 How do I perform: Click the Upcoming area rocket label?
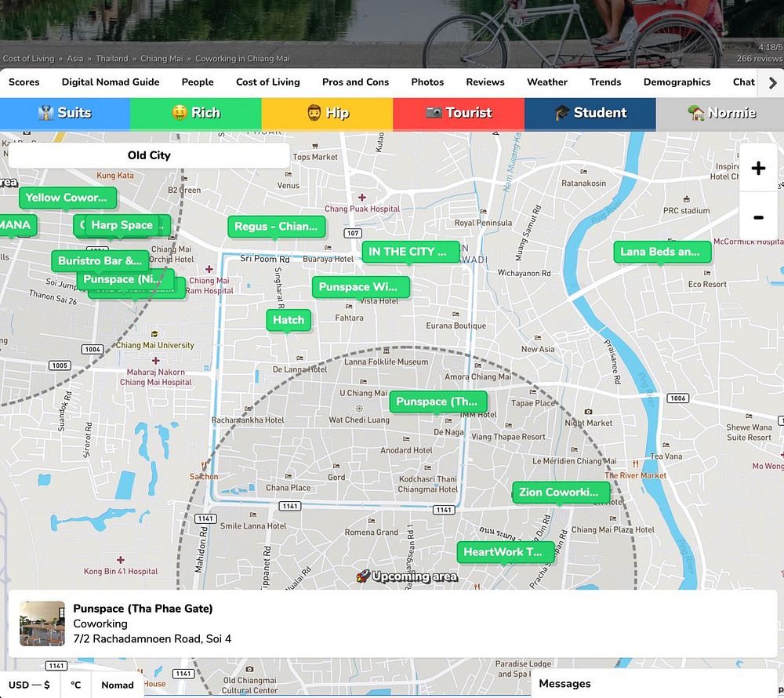pos(406,576)
